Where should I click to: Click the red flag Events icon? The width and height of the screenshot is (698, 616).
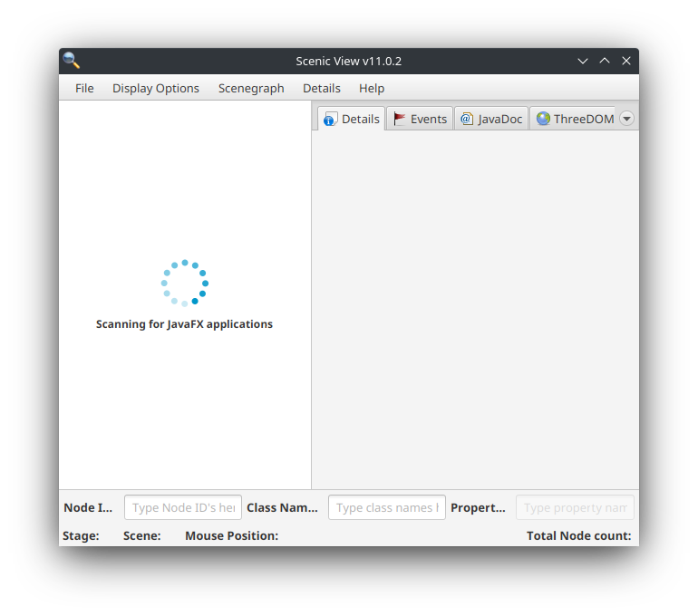[399, 119]
